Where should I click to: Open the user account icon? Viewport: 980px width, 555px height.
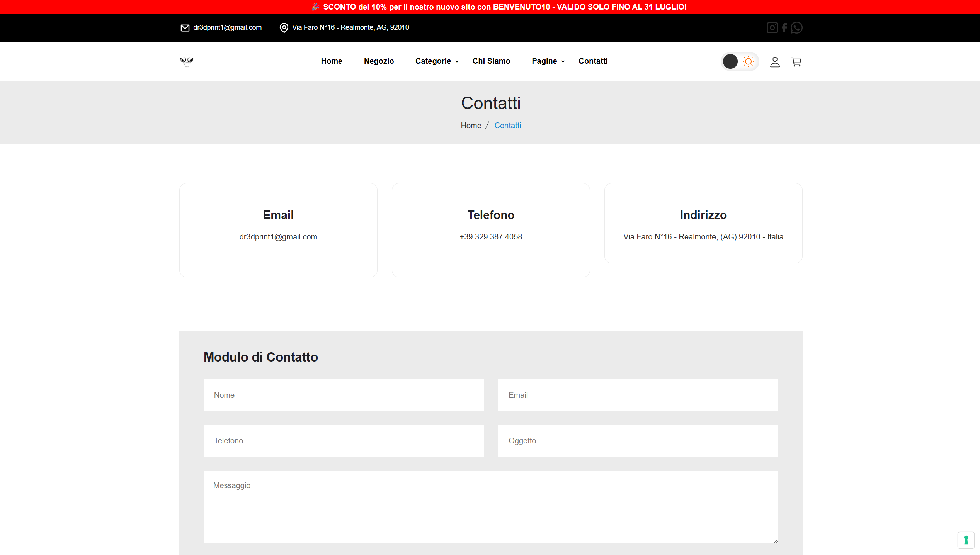pyautogui.click(x=775, y=62)
